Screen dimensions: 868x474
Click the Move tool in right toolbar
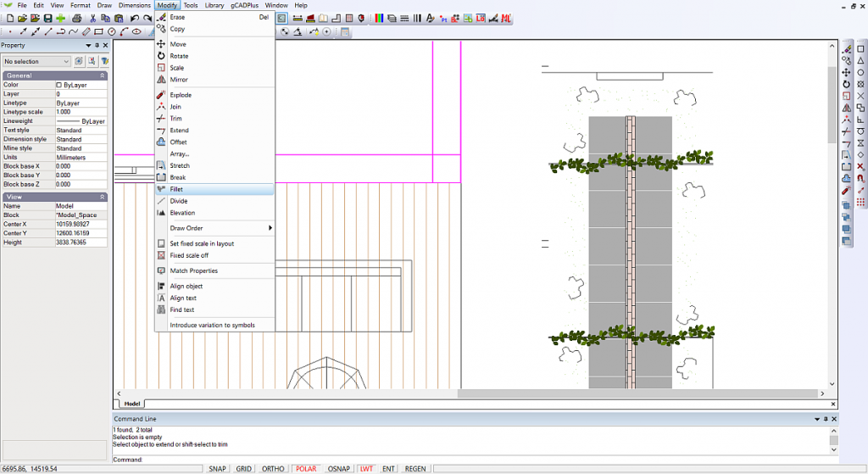(x=847, y=73)
